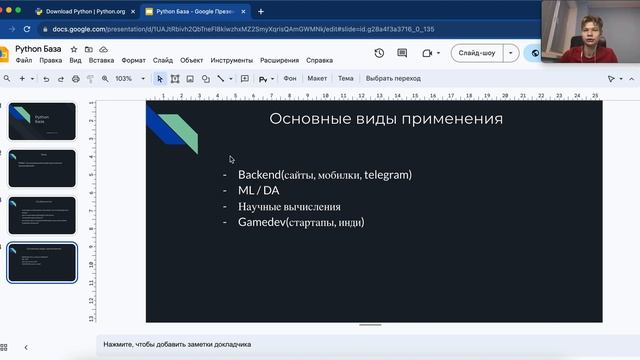Select the Line tool
The height and width of the screenshot is (360, 640).
click(x=221, y=78)
